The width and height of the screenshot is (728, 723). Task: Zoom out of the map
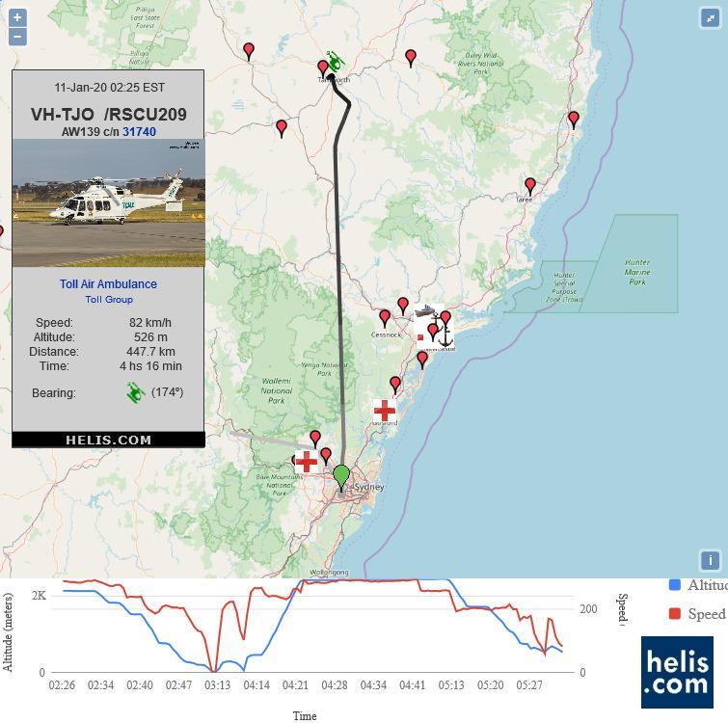(17, 38)
